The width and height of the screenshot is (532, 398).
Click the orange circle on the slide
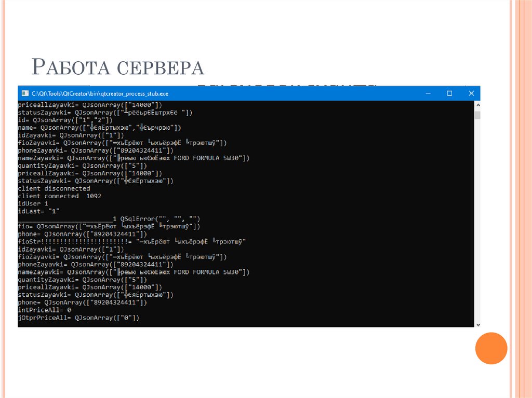pyautogui.click(x=491, y=348)
